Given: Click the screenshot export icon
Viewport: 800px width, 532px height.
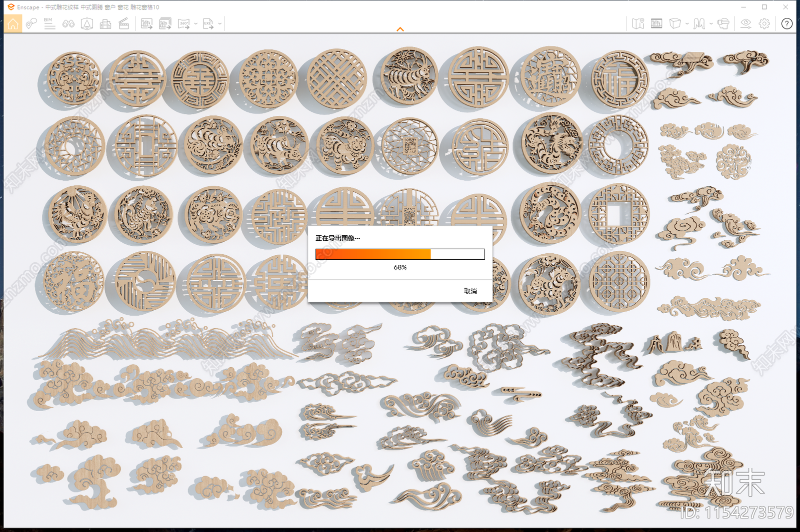Looking at the screenshot, I should (x=146, y=23).
